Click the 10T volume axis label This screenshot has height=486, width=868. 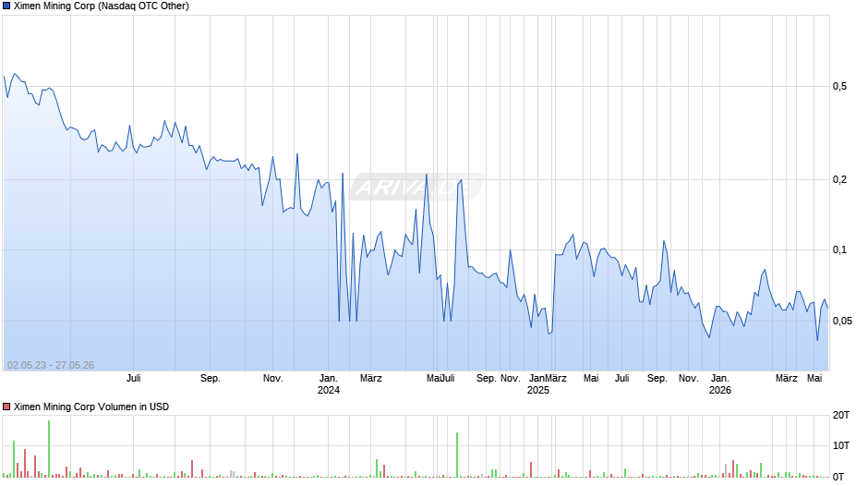click(x=841, y=445)
